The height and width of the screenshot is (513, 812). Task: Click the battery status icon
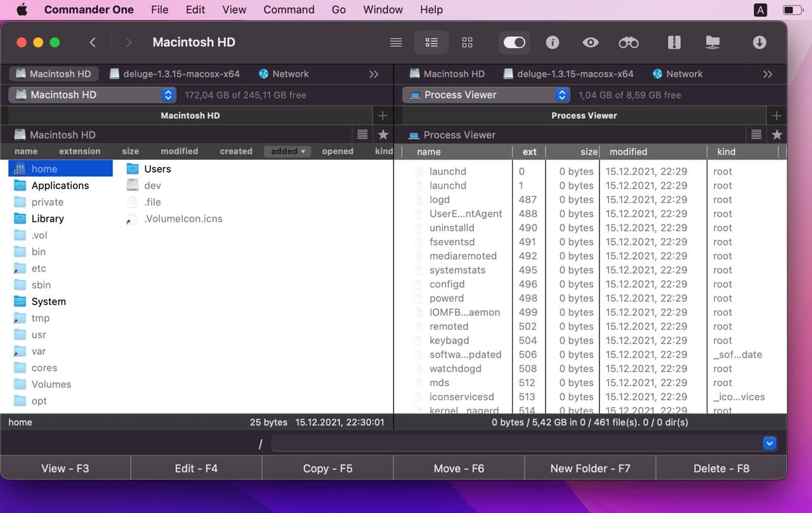(792, 10)
